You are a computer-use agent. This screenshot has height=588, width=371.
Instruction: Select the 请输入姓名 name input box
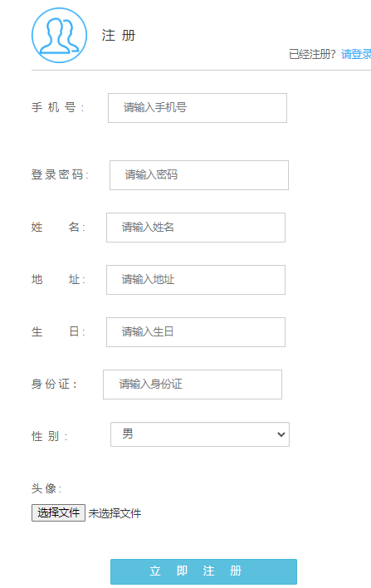coord(196,228)
